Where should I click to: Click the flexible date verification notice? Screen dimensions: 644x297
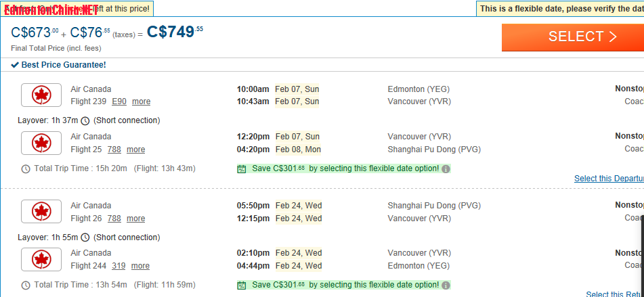pos(561,9)
